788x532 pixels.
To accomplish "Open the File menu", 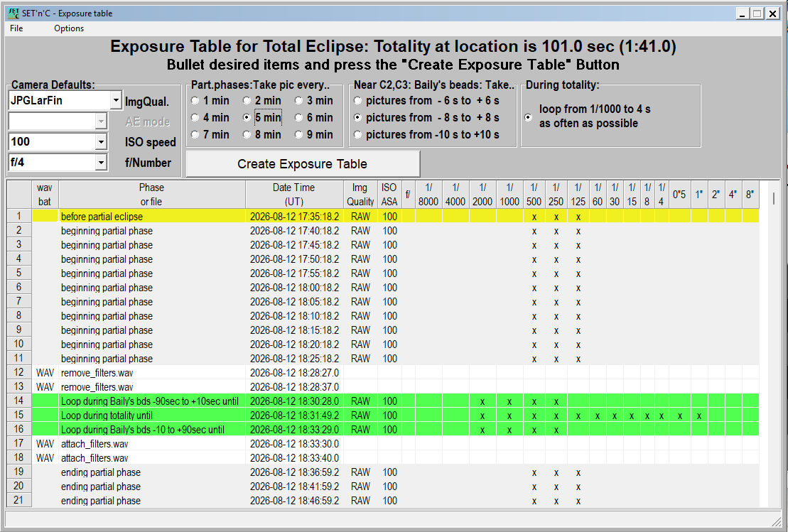I will [x=16, y=28].
